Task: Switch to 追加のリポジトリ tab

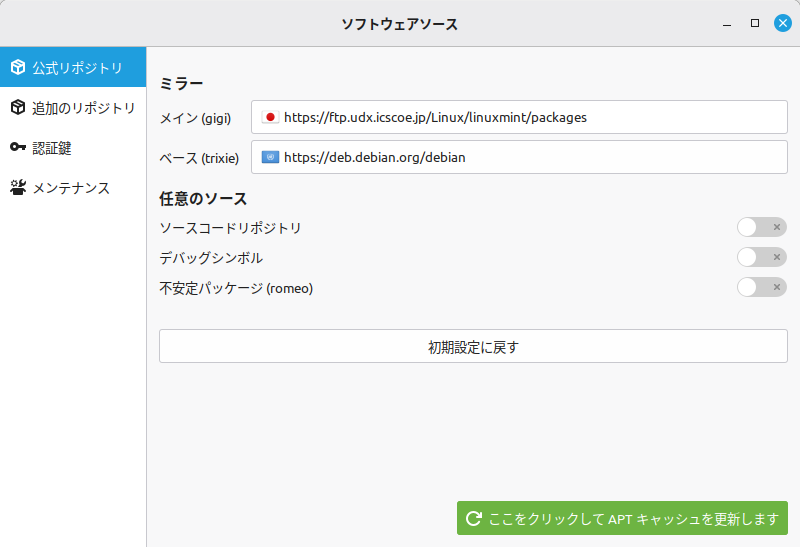Action: pos(83,108)
